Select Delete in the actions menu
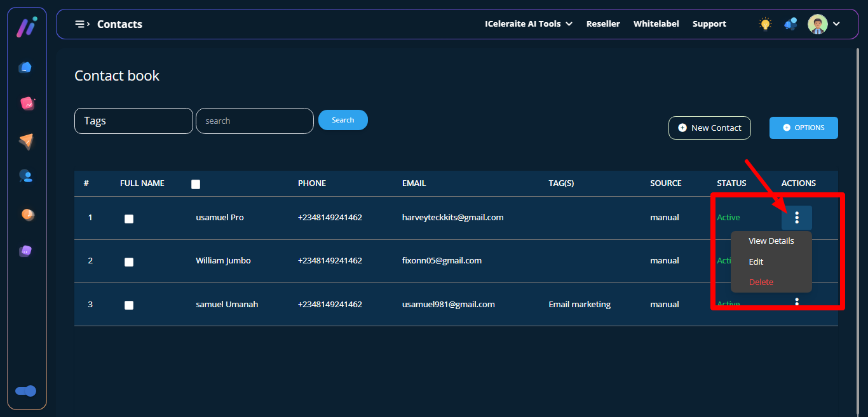 [761, 282]
